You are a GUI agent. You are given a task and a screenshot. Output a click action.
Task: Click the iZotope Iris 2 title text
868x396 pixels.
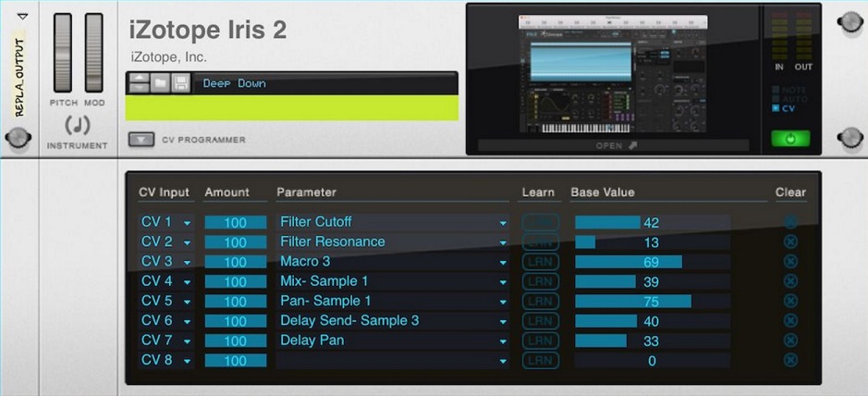click(208, 30)
